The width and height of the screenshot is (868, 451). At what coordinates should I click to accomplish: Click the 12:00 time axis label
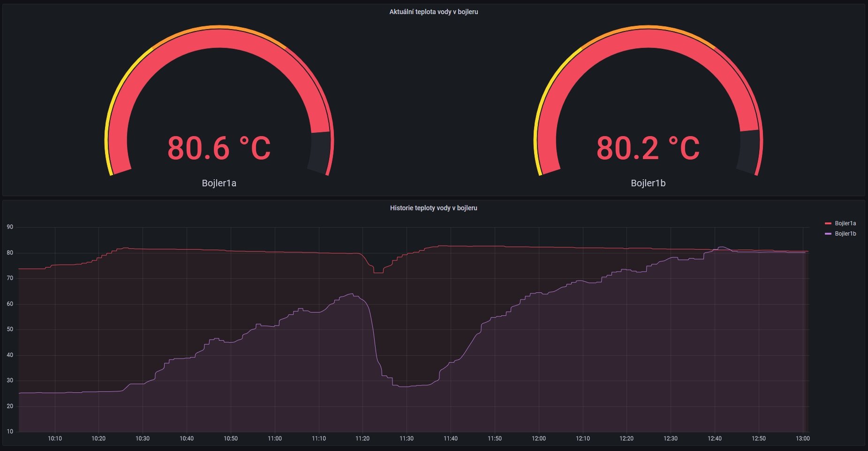538,439
